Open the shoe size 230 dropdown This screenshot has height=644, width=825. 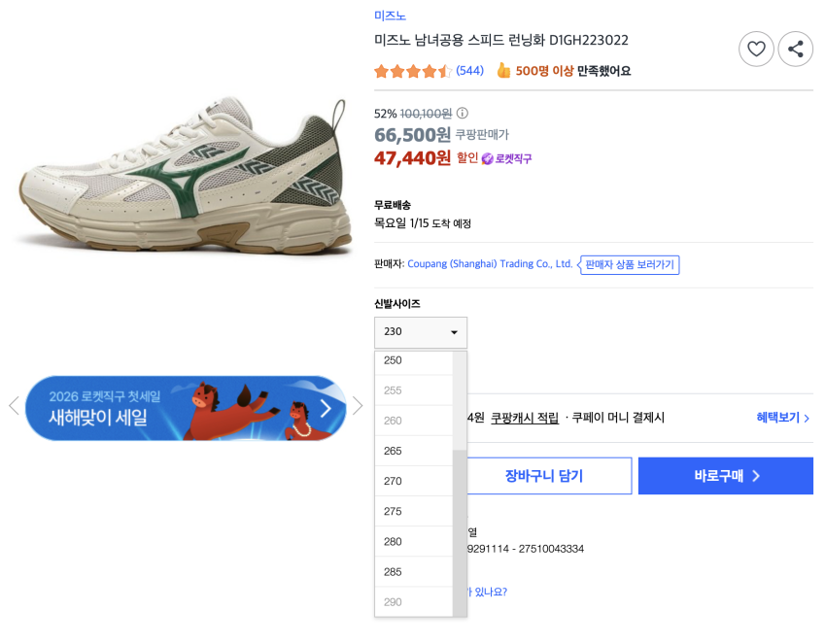coord(421,332)
